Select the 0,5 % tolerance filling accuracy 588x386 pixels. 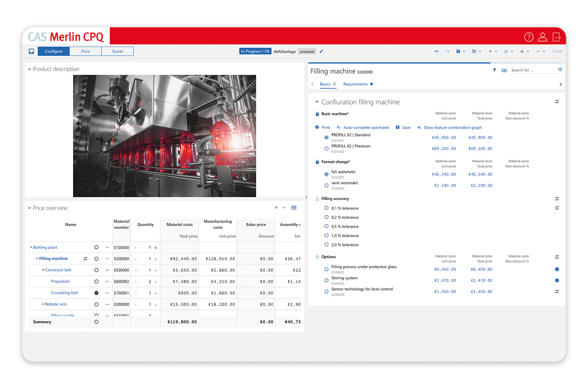tap(326, 226)
